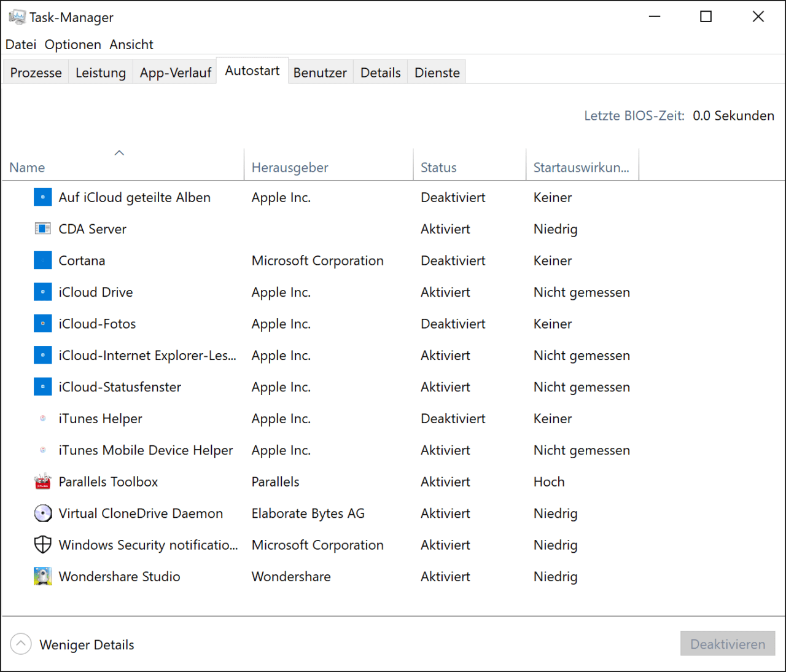Viewport: 786px width, 672px height.
Task: Click the Parallels Toolbox icon
Action: click(x=42, y=482)
